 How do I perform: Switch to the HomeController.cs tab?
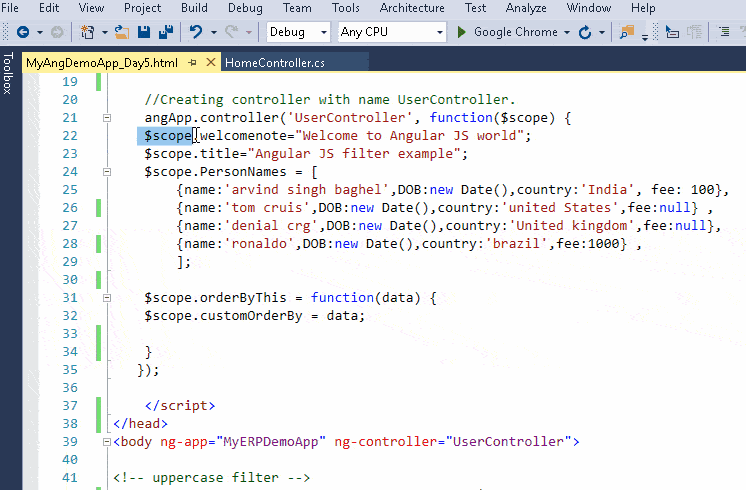pos(275,63)
